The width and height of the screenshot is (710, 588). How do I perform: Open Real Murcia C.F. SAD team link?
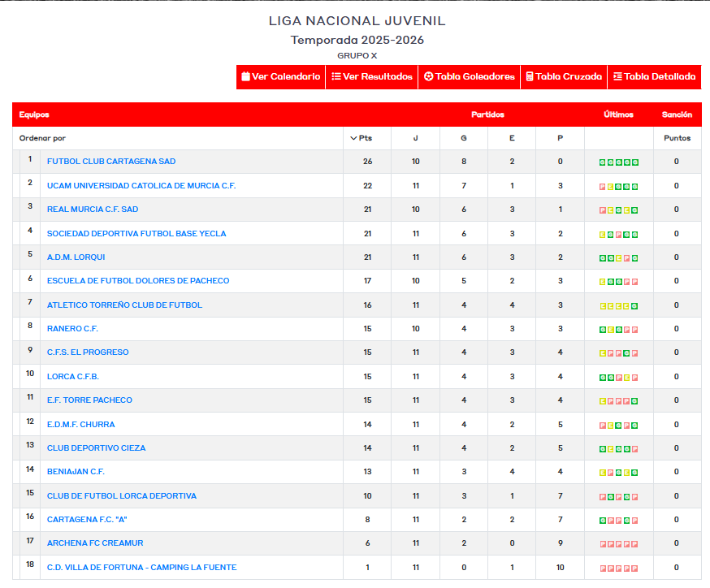tap(93, 209)
